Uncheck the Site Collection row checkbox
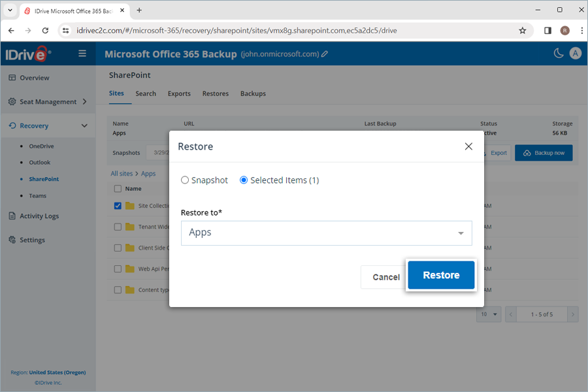This screenshot has width=588, height=392. [x=118, y=206]
